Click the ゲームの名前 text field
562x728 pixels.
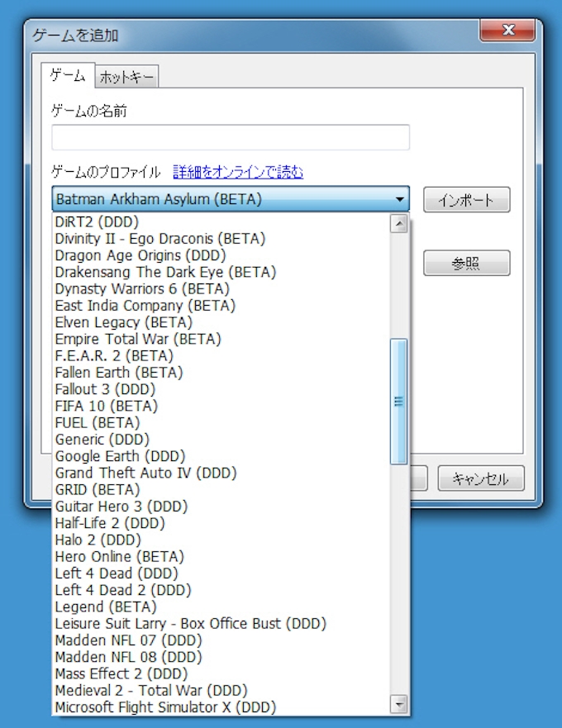[231, 137]
